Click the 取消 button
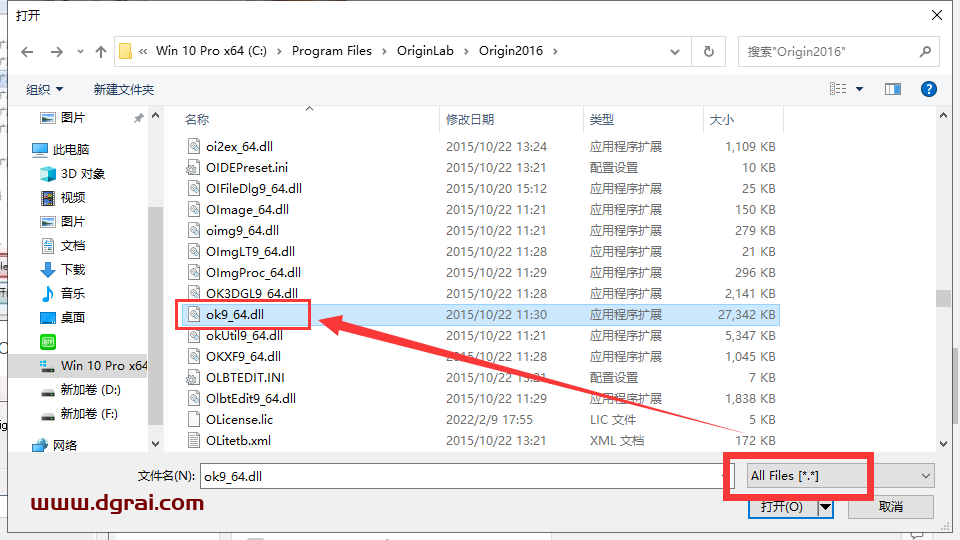This screenshot has height=540, width=960. point(891,507)
